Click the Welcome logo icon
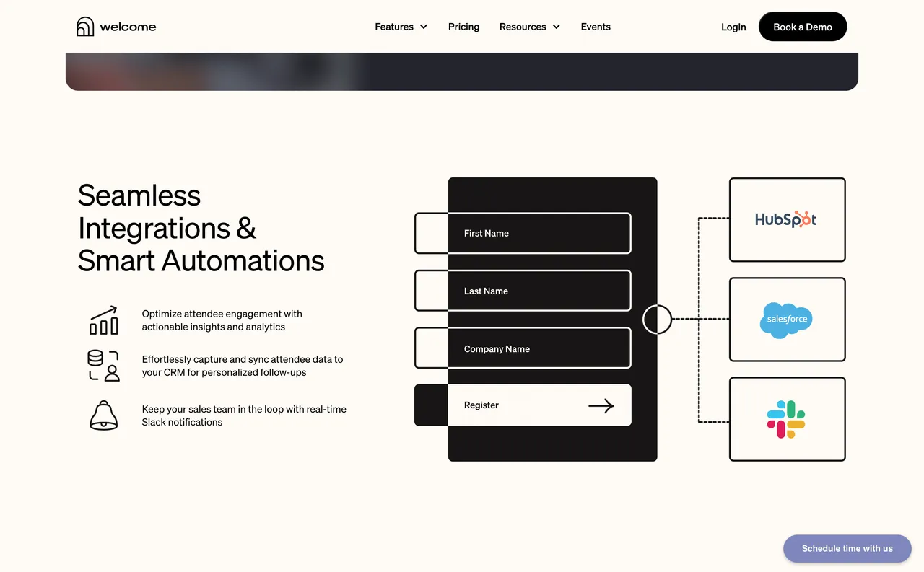Viewport: 924px width, 572px height. 85,26
